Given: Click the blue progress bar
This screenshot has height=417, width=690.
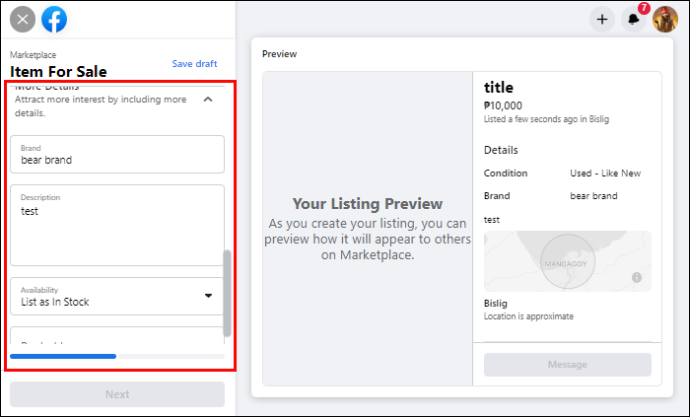Looking at the screenshot, I should [63, 356].
